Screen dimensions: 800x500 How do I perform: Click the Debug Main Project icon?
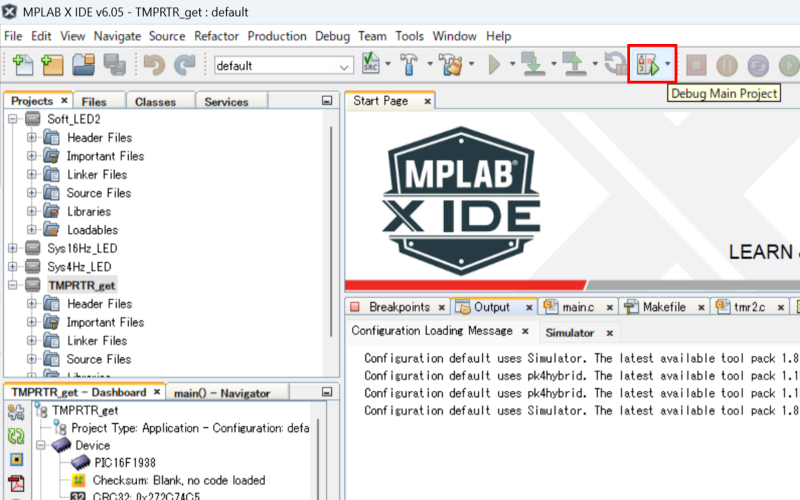[x=647, y=66]
